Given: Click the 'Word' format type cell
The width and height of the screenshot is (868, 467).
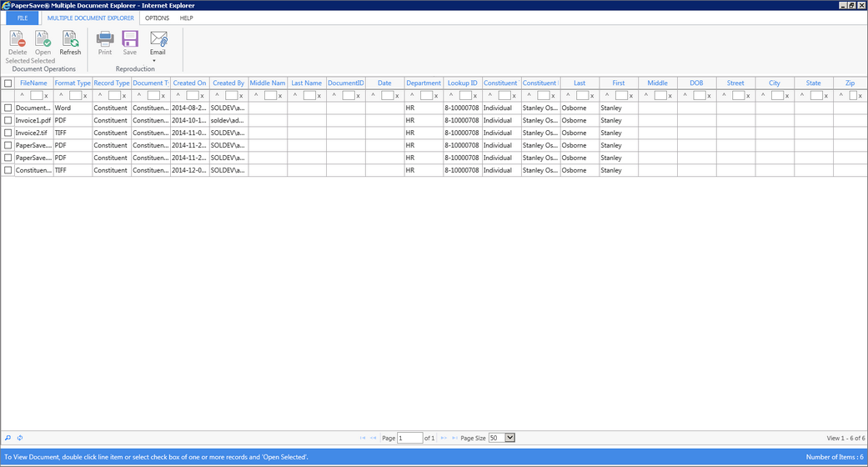Looking at the screenshot, I should tap(73, 108).
